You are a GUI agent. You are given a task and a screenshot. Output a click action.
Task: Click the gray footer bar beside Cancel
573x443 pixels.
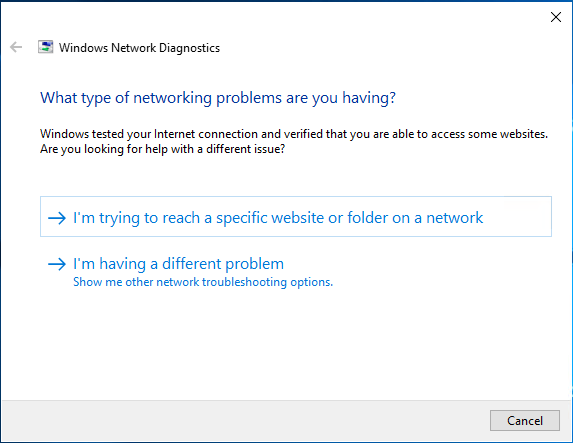click(245, 420)
